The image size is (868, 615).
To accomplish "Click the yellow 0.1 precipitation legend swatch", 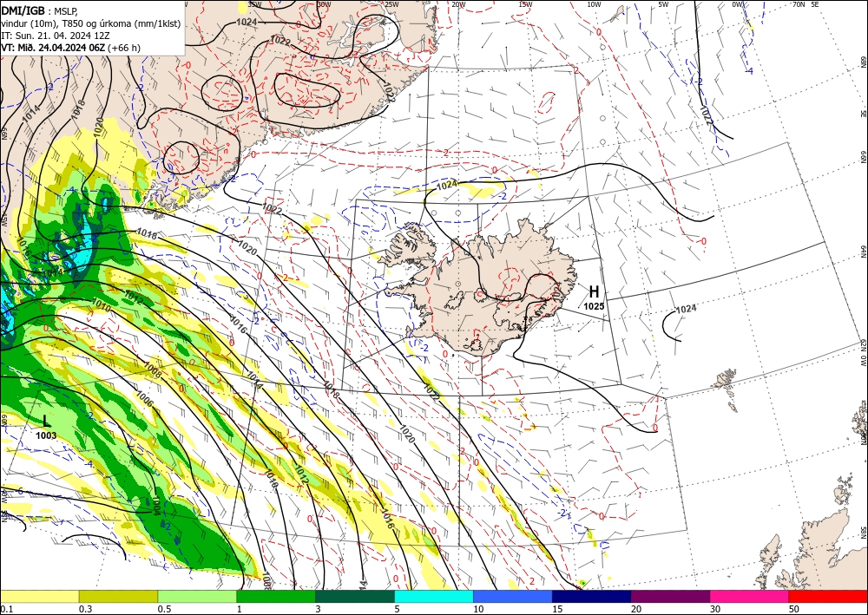I will point(39,597).
